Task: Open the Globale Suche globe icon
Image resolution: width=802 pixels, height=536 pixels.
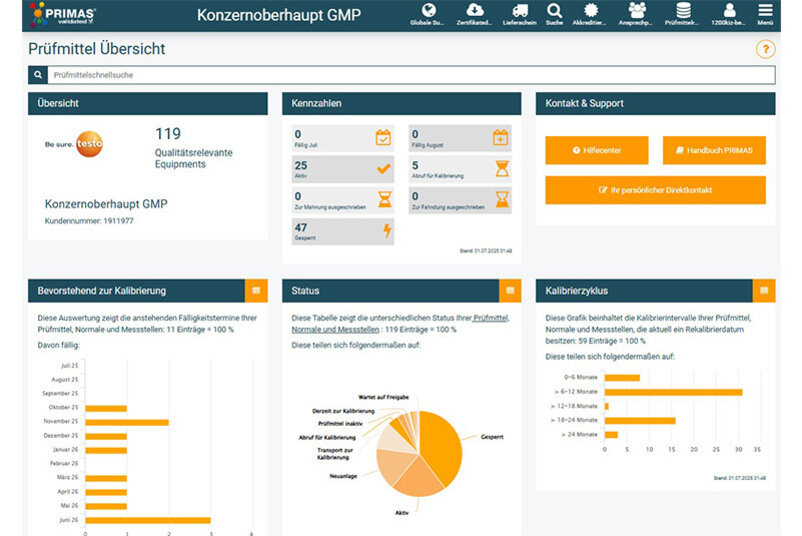Action: point(428,11)
